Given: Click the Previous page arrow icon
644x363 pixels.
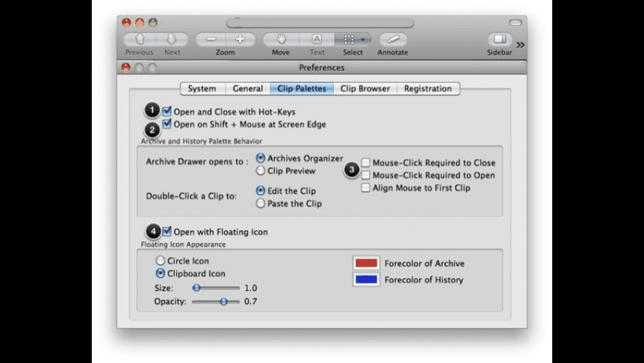Looking at the screenshot, I should pyautogui.click(x=138, y=39).
